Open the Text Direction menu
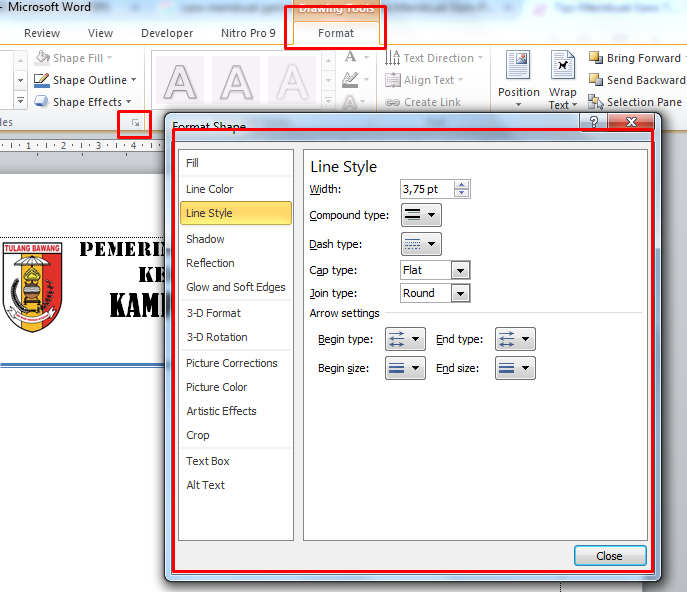 click(x=434, y=58)
